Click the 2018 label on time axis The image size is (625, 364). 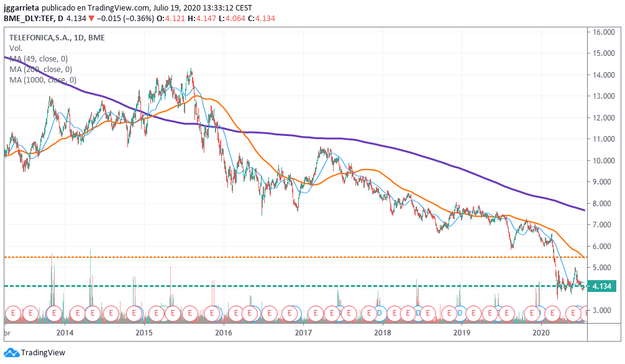[383, 333]
